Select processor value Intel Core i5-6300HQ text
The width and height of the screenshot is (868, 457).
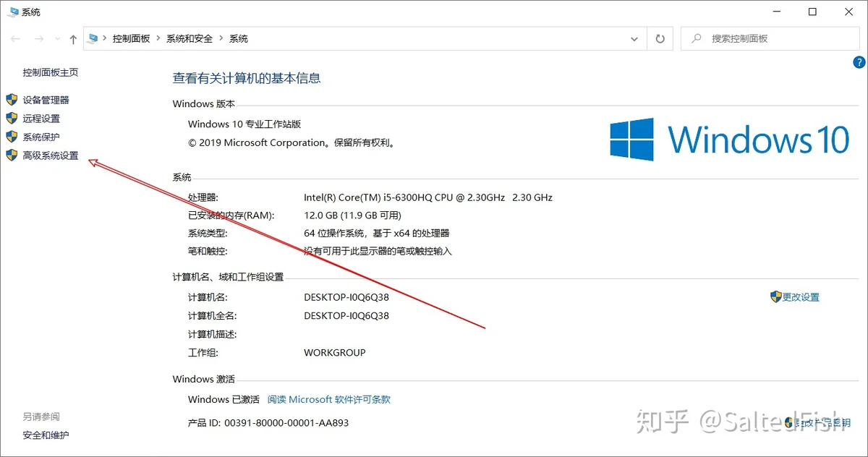click(428, 197)
